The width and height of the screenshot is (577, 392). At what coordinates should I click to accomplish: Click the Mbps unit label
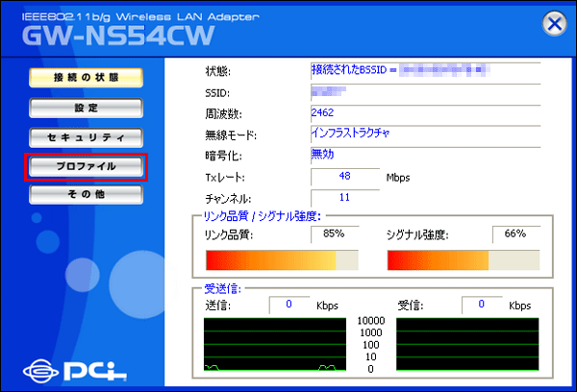point(398,178)
